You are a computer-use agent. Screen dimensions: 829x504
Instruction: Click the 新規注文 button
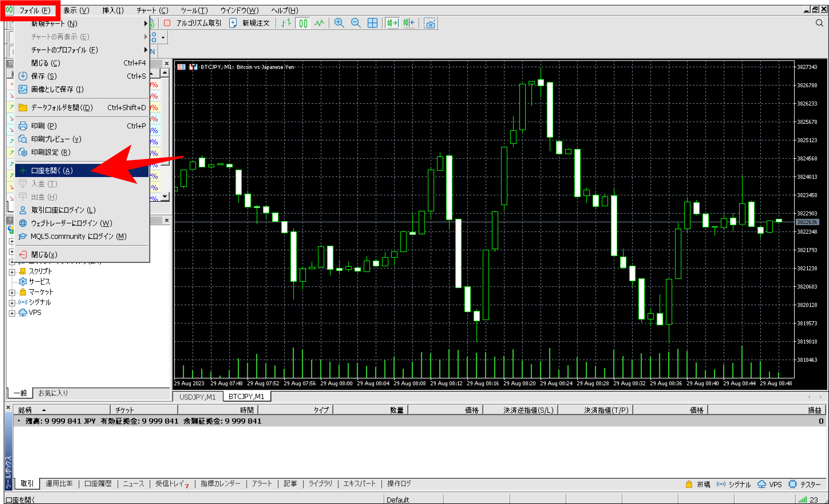pos(249,23)
